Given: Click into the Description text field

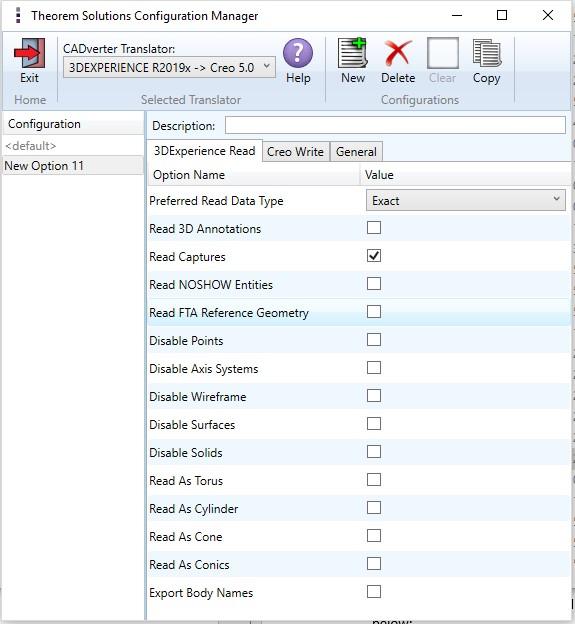Looking at the screenshot, I should pos(395,125).
